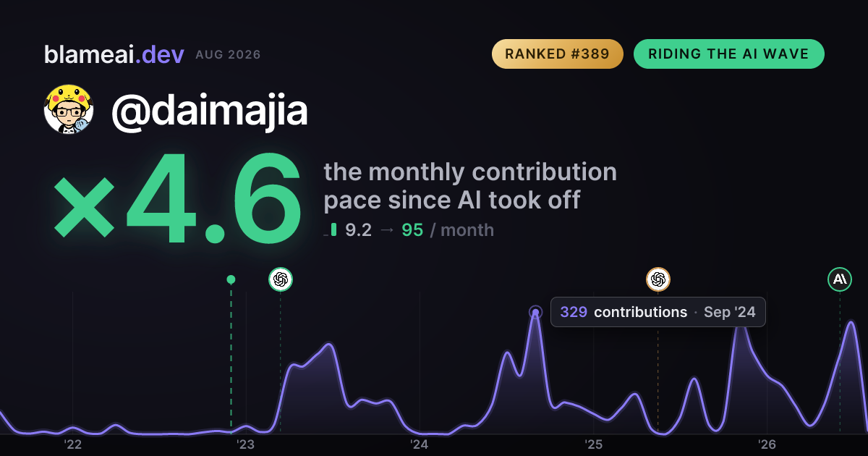Select the '24 axis label
868x456 pixels.
point(420,444)
